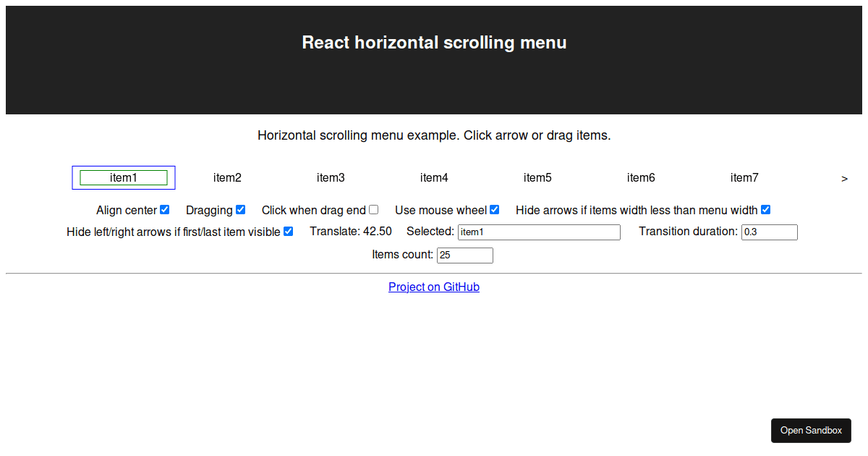
Task: Click the right scroll arrow
Action: (844, 179)
